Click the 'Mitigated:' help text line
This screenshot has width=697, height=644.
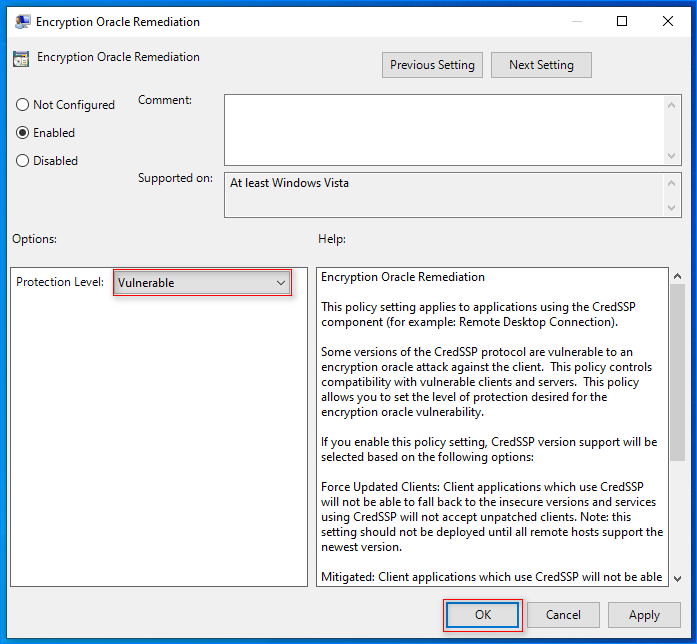pos(492,577)
